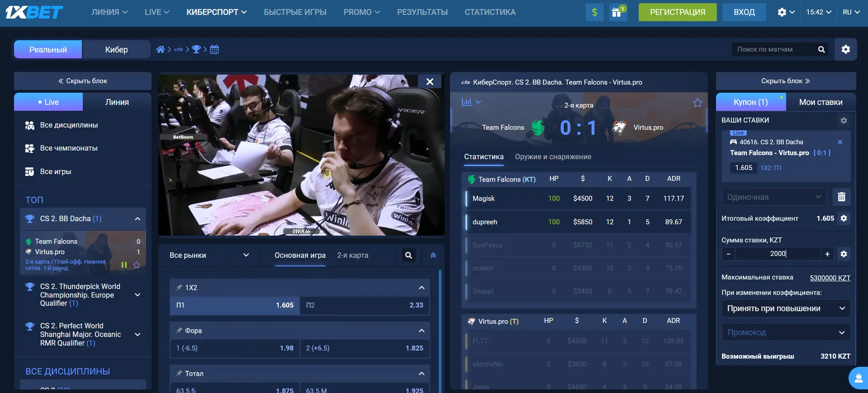Switch to 2-я карта market tab
Screen dimensions: 868x393
click(352, 255)
